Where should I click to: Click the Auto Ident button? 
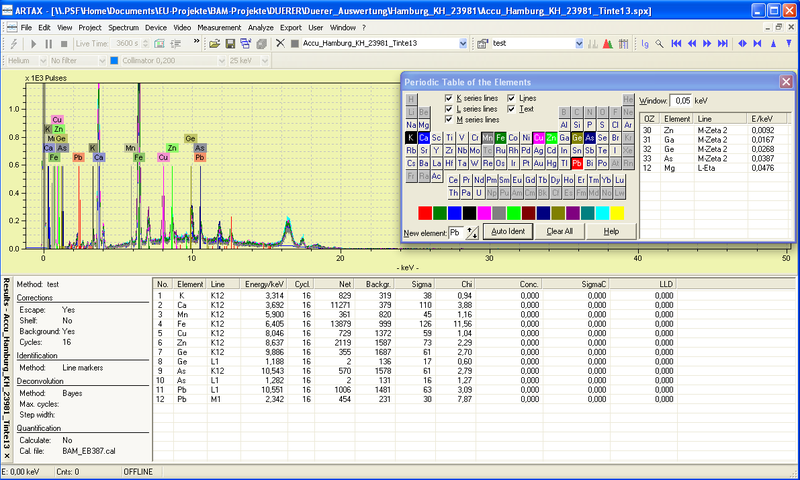click(x=508, y=232)
